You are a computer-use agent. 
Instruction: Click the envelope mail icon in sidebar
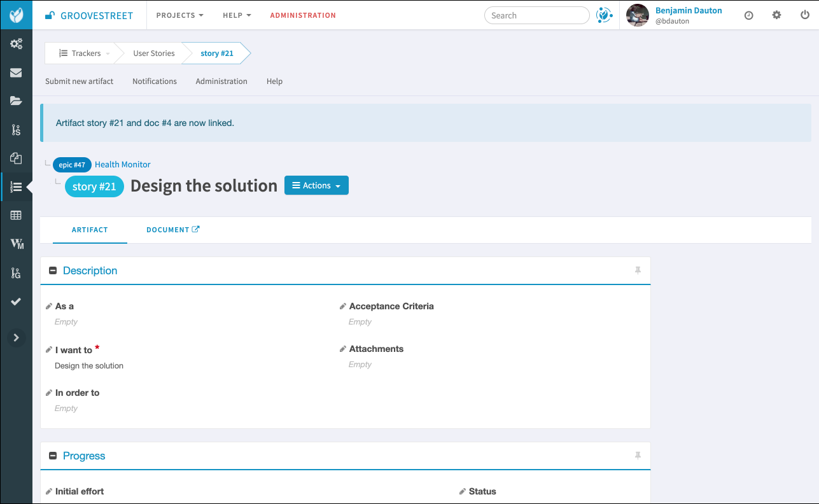pos(16,73)
